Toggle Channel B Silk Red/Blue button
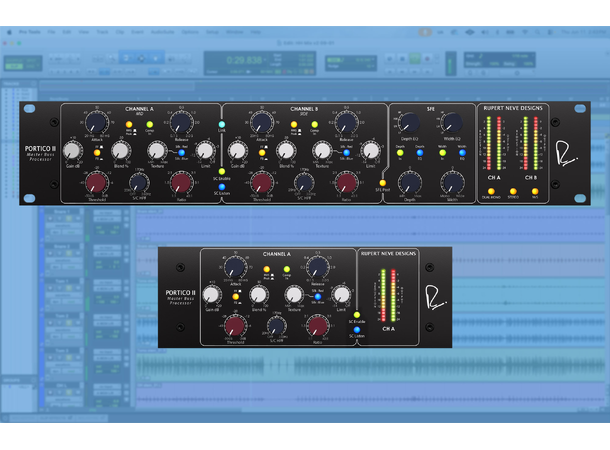Viewport: 610px width, 450px height. tap(346, 152)
